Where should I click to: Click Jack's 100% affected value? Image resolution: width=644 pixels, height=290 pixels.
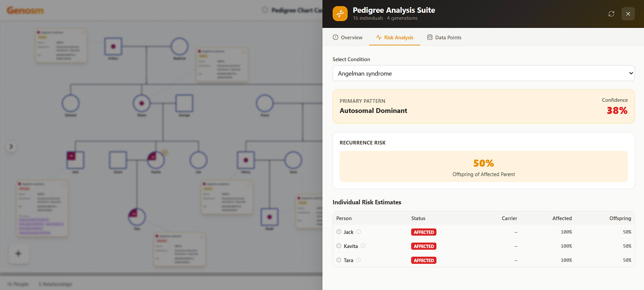566,232
